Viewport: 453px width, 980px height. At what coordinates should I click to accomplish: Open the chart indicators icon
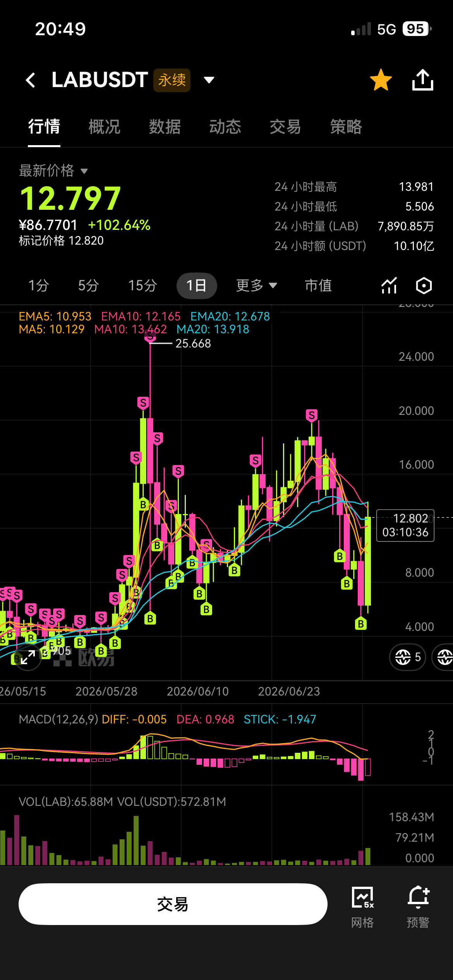click(x=389, y=286)
